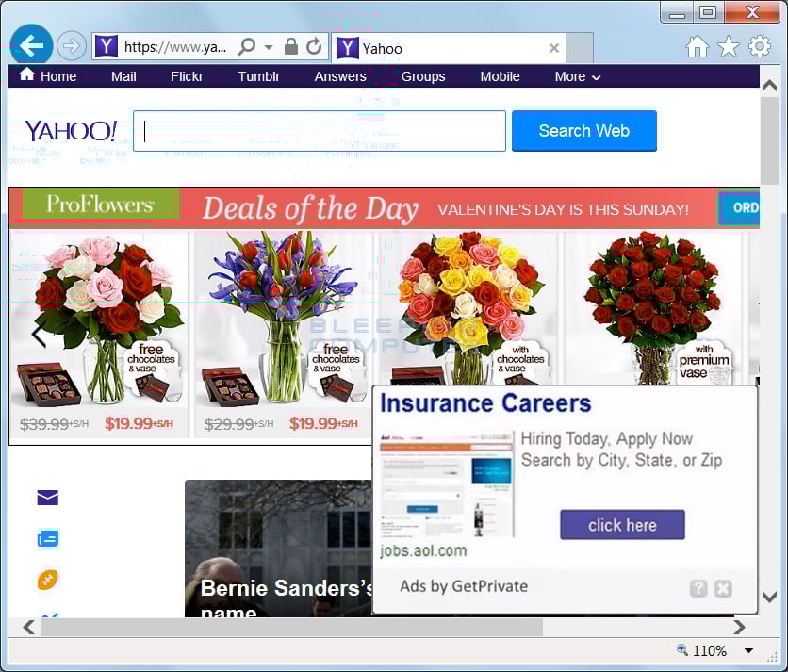Show previous flowers with left chevron arrow
This screenshot has width=788, height=672.
pyautogui.click(x=39, y=334)
